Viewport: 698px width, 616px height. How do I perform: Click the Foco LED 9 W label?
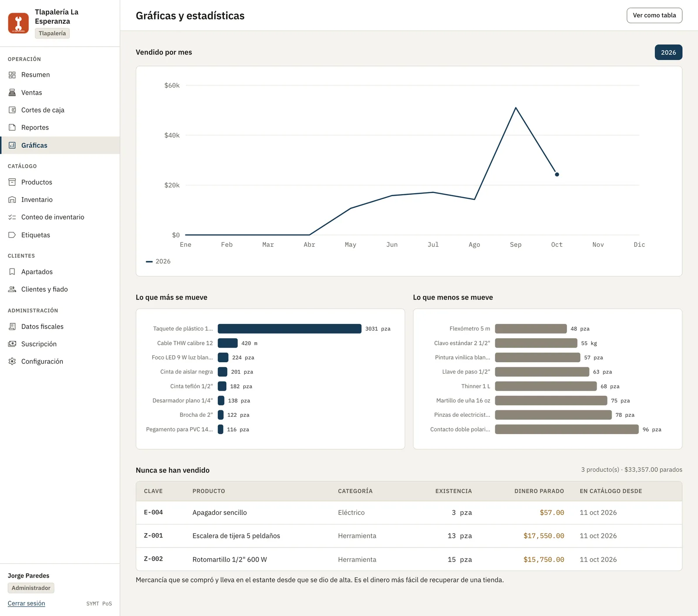[x=182, y=357]
